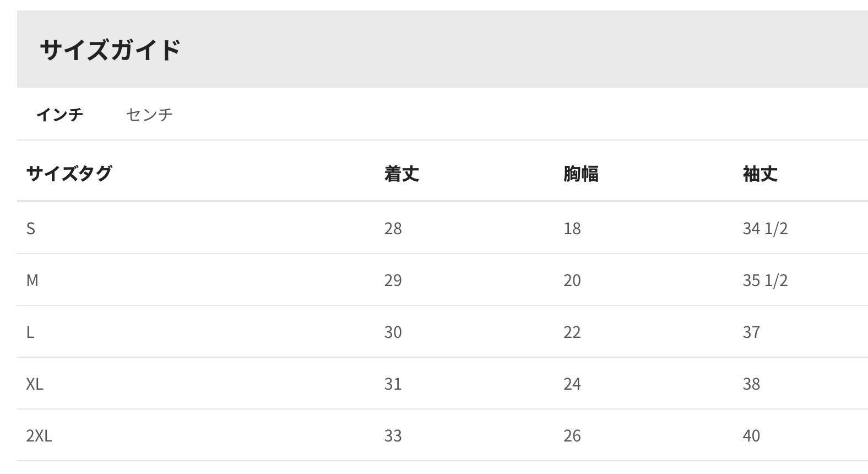Viewport: 868px width, 474px height.
Task: Select the L size row label
Action: tap(30, 332)
